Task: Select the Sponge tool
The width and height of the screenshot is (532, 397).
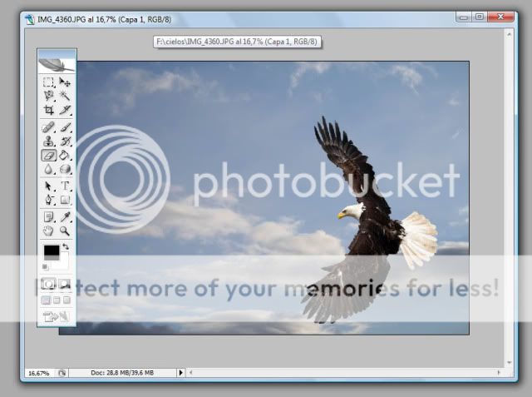Action: (65, 169)
